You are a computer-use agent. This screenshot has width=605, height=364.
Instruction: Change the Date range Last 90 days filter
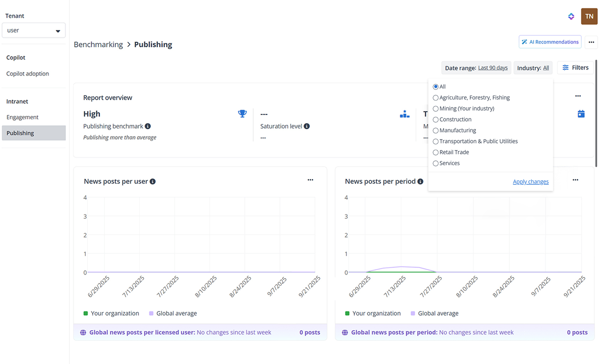tap(493, 68)
